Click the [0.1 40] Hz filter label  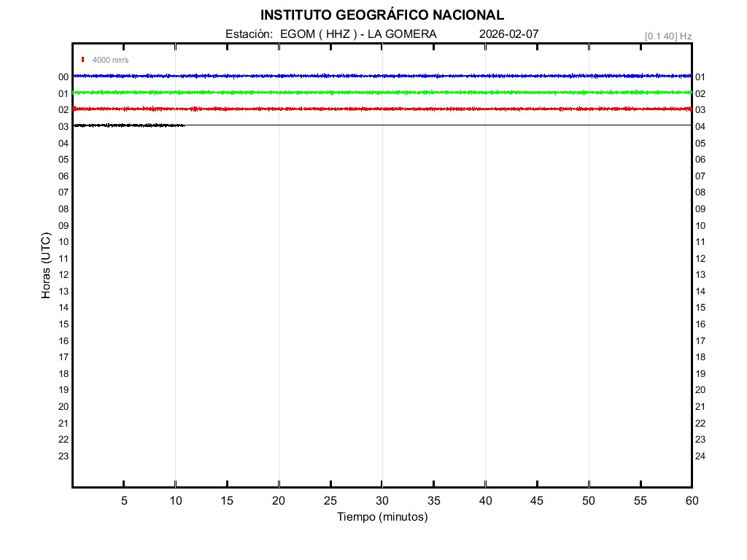pyautogui.click(x=667, y=36)
